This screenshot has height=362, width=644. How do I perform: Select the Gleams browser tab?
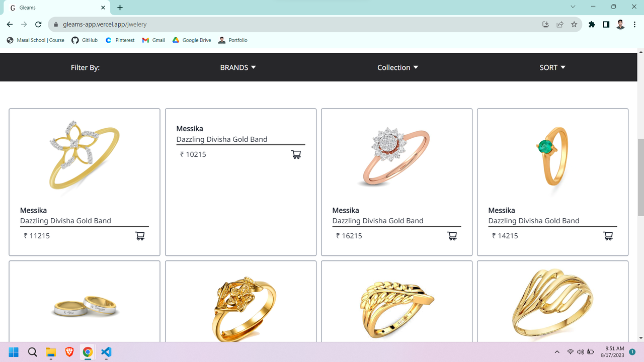coord(57,8)
